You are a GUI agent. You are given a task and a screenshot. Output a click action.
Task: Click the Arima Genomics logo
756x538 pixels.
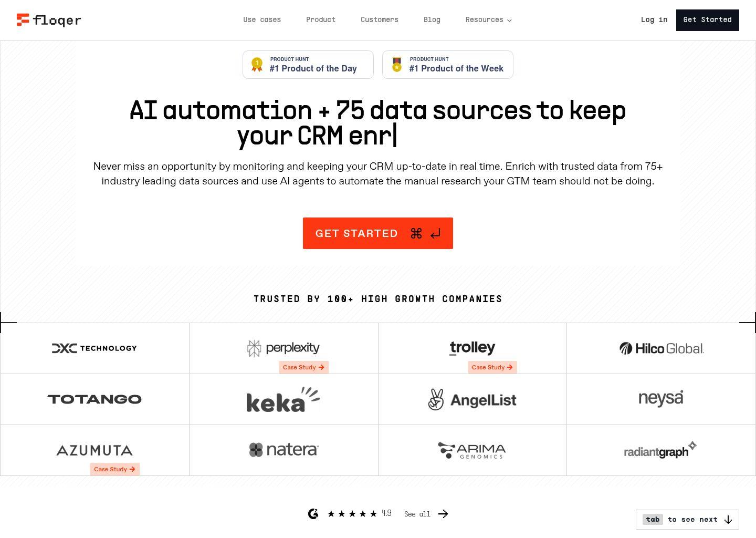pos(472,450)
